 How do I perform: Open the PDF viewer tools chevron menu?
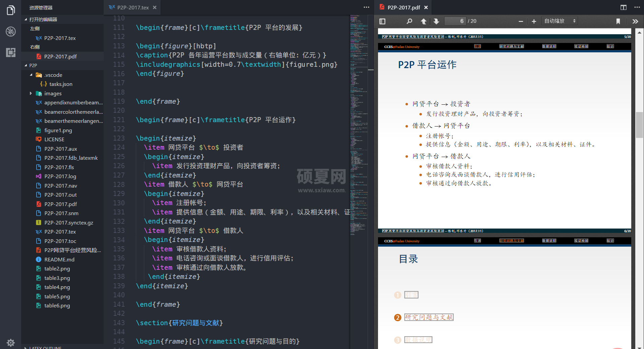click(x=635, y=21)
